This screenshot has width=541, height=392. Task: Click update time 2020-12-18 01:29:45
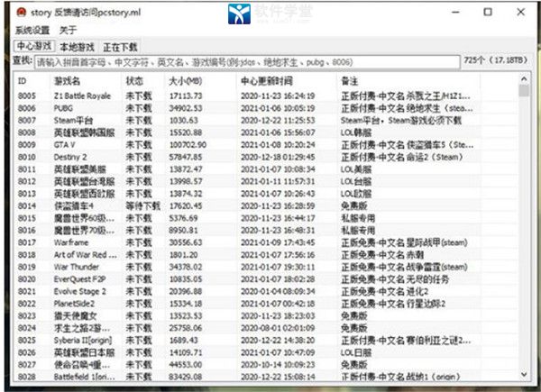point(278,157)
